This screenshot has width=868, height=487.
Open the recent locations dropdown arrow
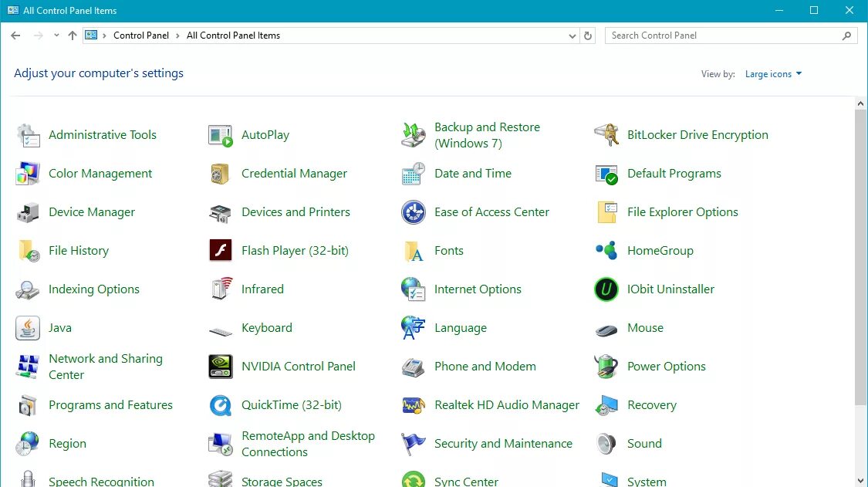56,36
